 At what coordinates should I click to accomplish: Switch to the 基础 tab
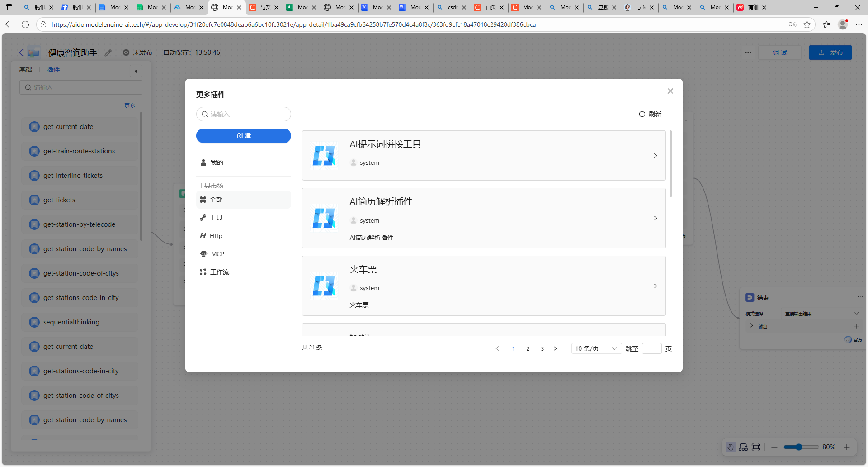(26, 70)
